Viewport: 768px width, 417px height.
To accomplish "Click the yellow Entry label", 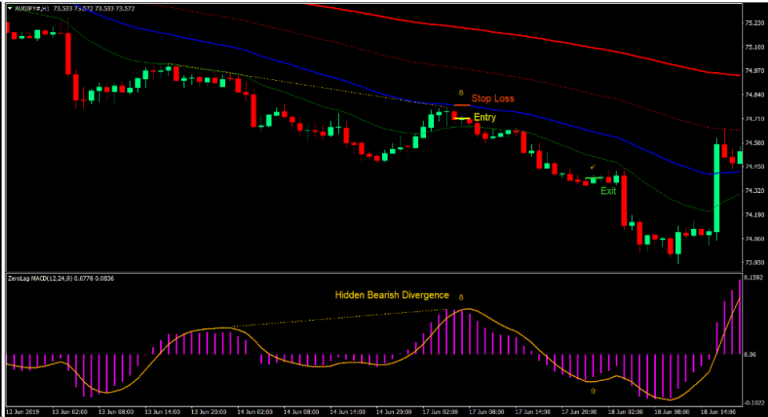I will point(485,118).
